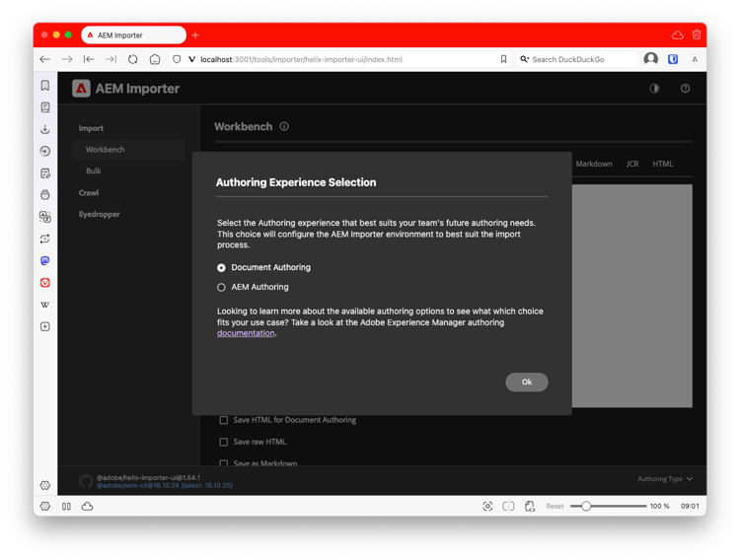Click aem-cli version link in footer

click(x=165, y=485)
